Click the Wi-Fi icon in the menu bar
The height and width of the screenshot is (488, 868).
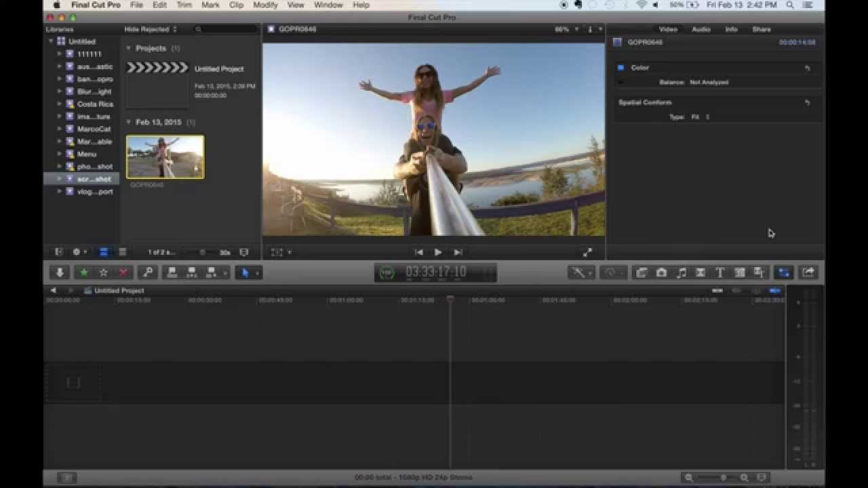641,5
